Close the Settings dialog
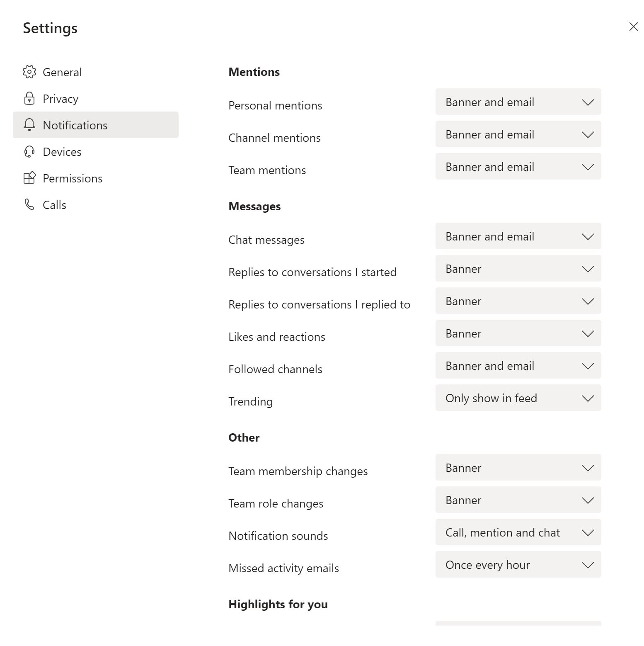Viewport: 644px width, 646px height. tap(633, 27)
